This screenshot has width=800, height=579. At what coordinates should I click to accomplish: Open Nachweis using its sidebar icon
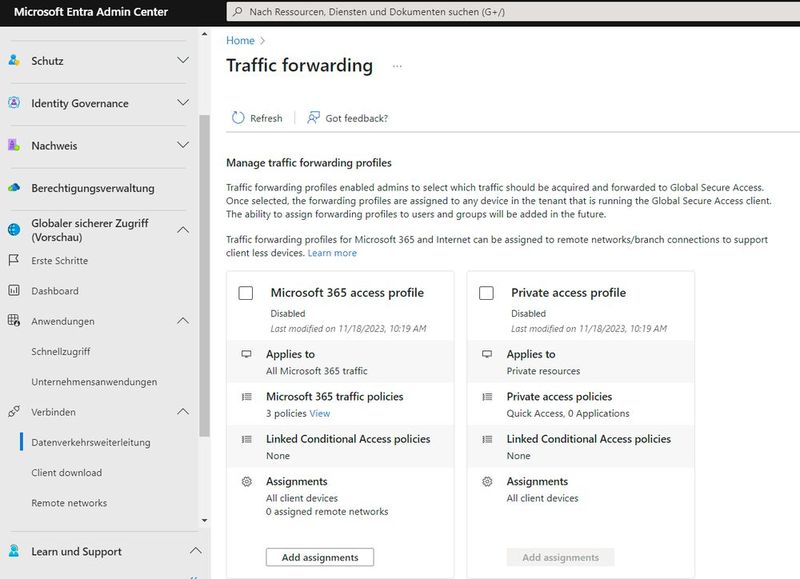point(12,145)
